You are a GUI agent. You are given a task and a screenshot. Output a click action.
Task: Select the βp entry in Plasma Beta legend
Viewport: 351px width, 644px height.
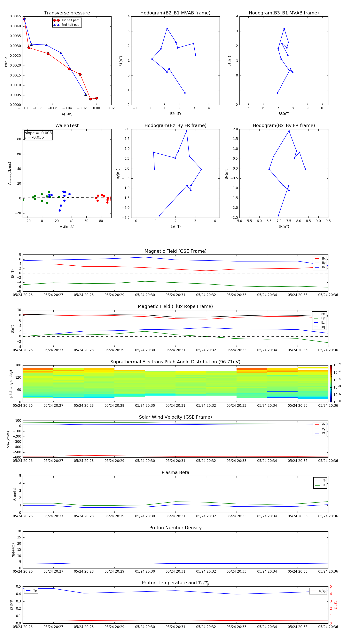click(320, 480)
